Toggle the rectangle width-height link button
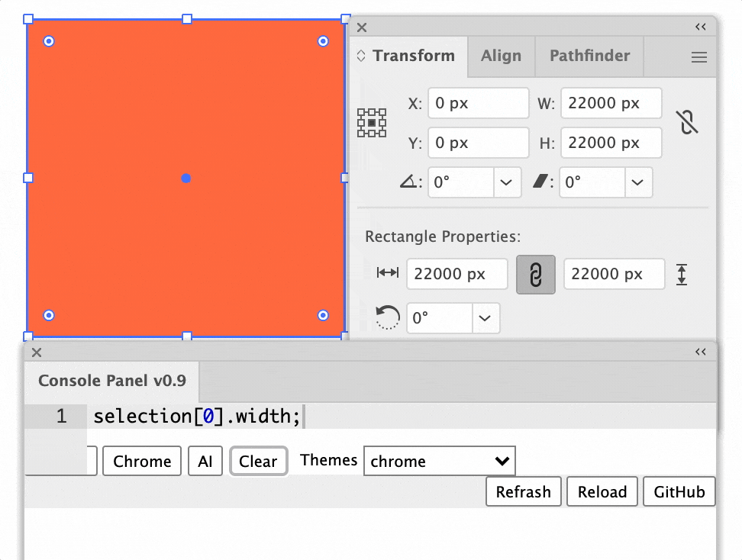Screen dimensions: 742x560 click(x=536, y=275)
